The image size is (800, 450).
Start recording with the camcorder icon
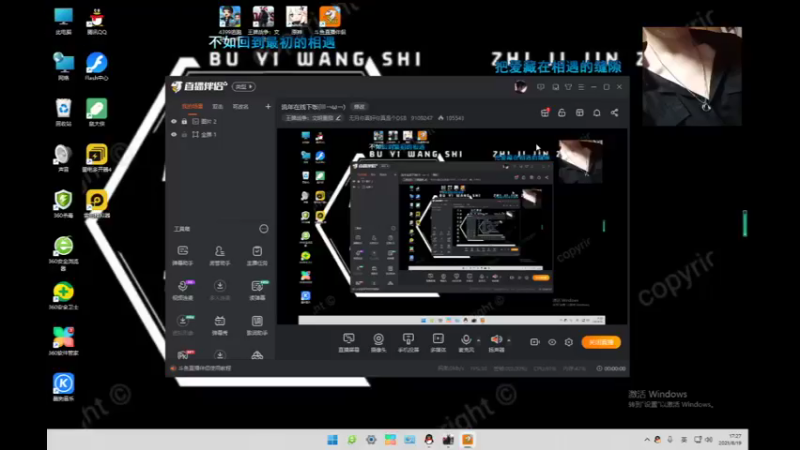(x=534, y=342)
